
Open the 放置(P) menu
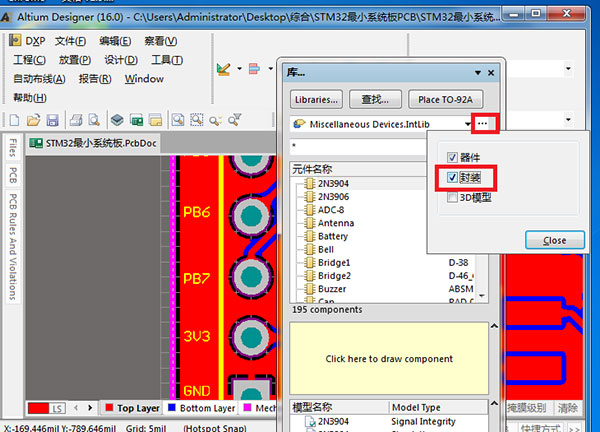[x=75, y=60]
